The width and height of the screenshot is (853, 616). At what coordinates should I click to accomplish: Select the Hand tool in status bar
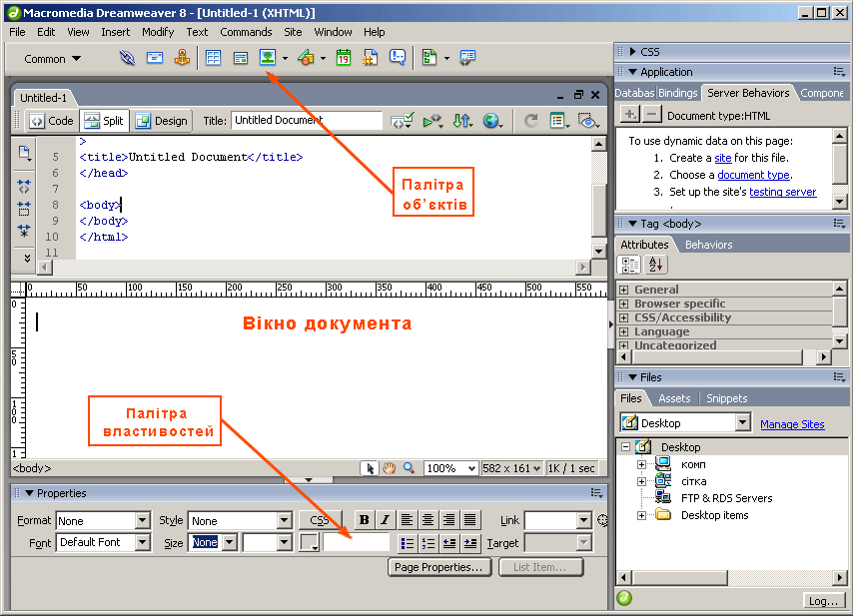[389, 468]
